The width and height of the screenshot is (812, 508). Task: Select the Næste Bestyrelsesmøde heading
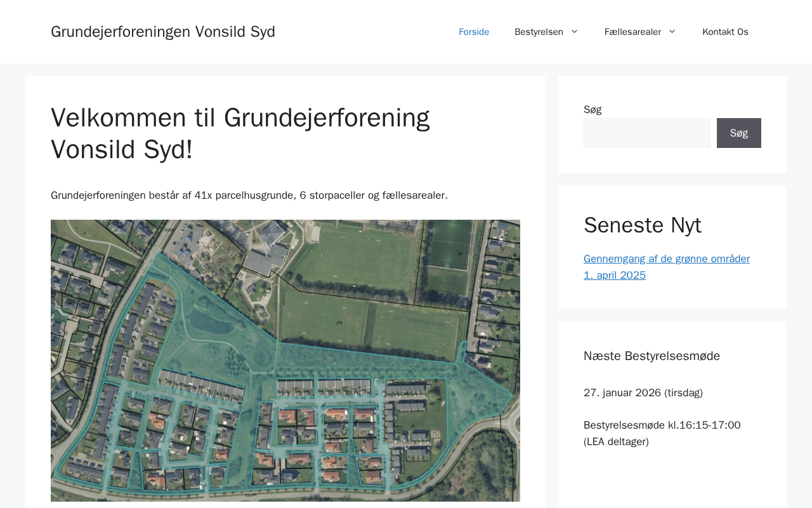coord(652,356)
